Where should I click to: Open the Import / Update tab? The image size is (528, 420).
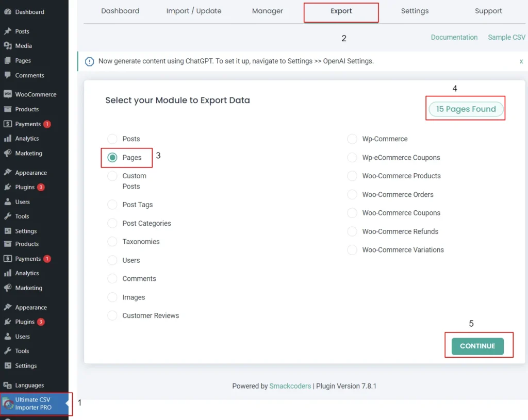point(194,11)
